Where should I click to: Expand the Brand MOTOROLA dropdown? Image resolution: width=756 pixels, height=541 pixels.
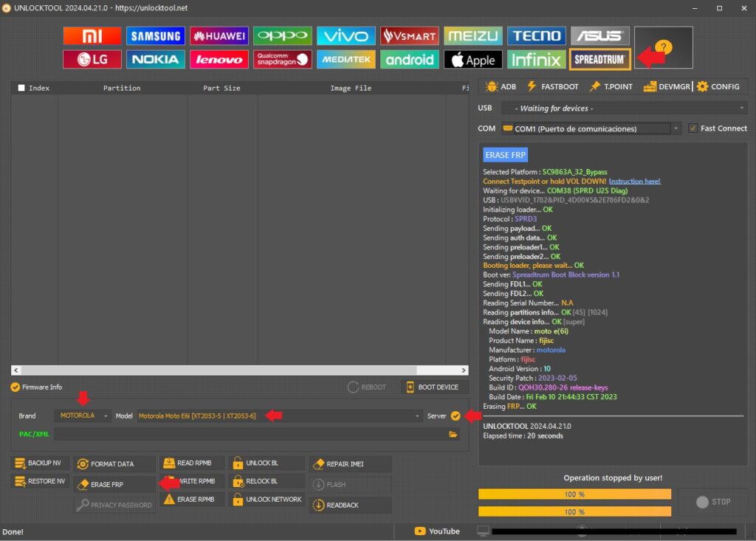coord(83,416)
